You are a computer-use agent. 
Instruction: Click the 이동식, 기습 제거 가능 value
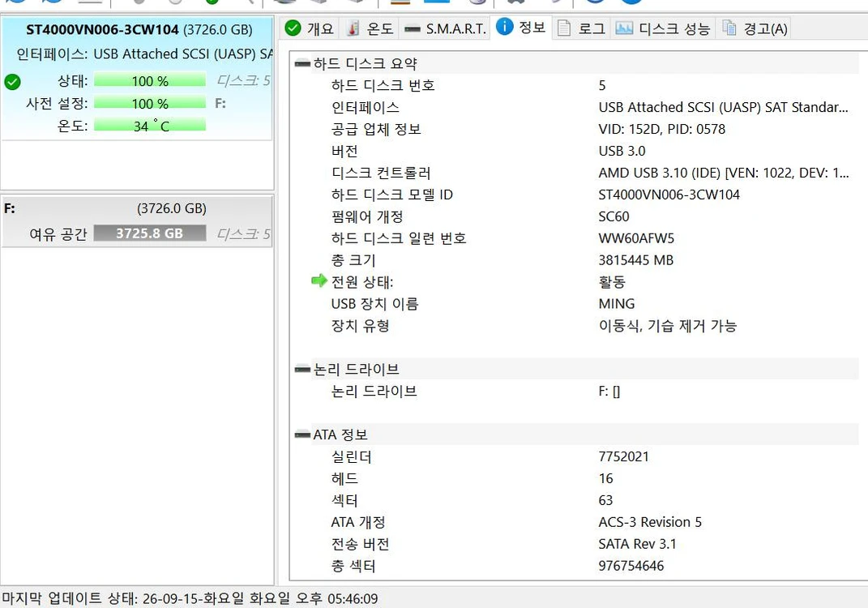coord(668,326)
